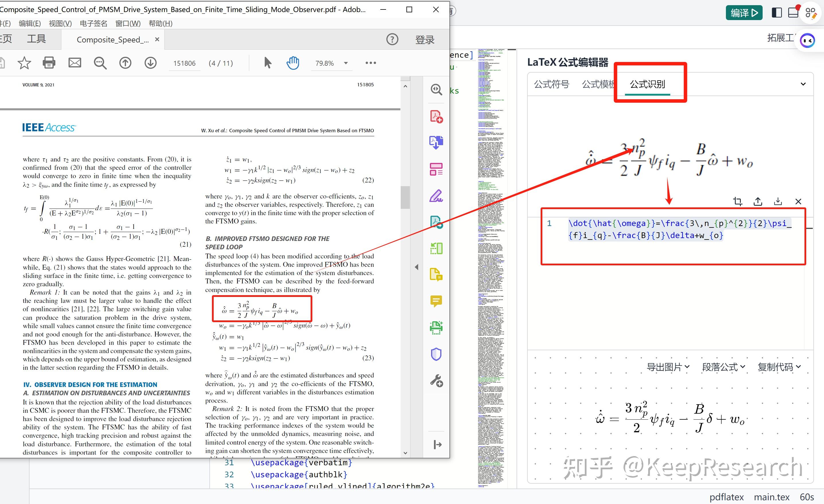Click the 登录 sign-in button
This screenshot has height=504, width=824.
pos(425,39)
